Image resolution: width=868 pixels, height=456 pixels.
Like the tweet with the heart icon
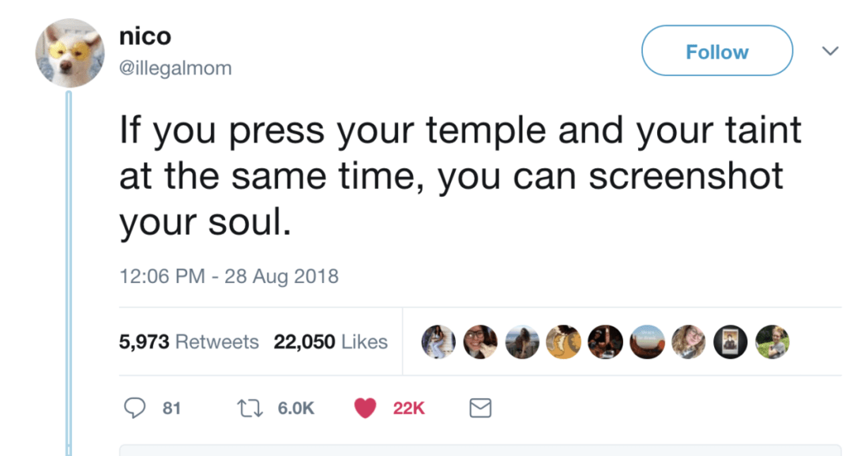(x=364, y=408)
